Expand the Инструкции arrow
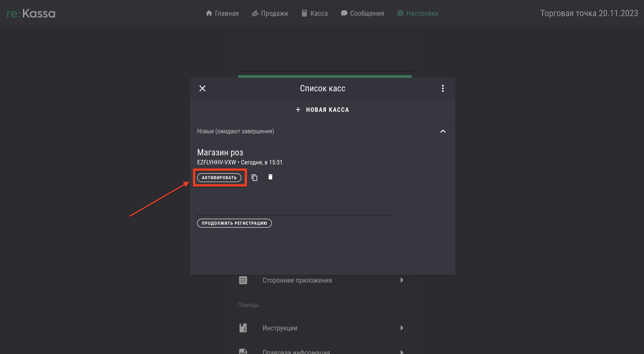The width and height of the screenshot is (644, 354). [x=402, y=328]
